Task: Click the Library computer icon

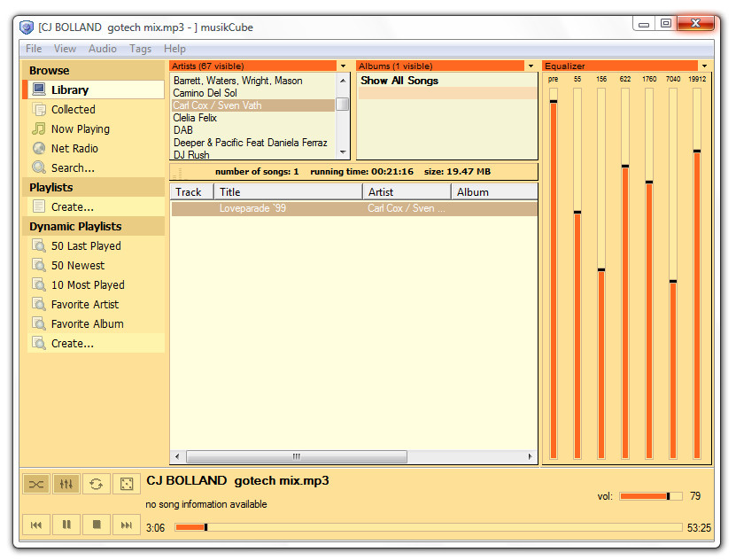Action: coord(38,89)
